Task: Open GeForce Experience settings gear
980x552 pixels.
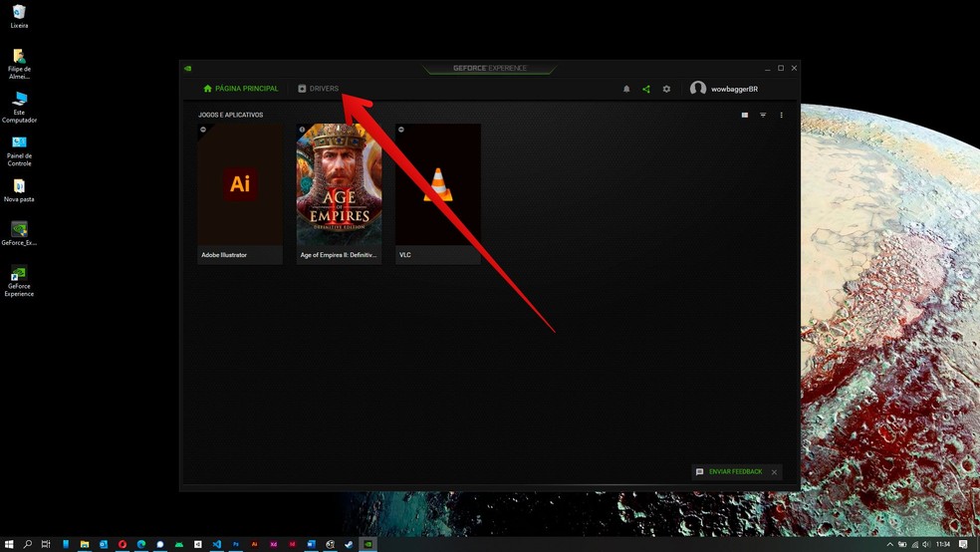Action: coord(667,89)
